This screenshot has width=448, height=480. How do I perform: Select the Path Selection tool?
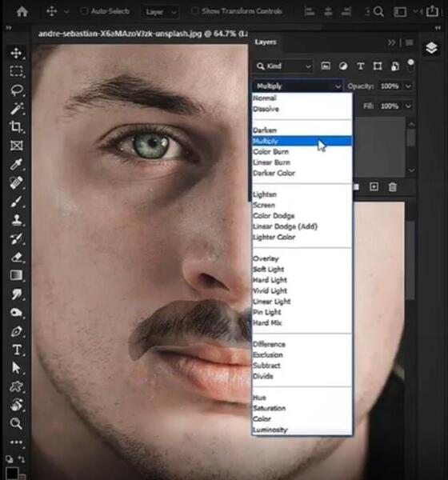16,368
